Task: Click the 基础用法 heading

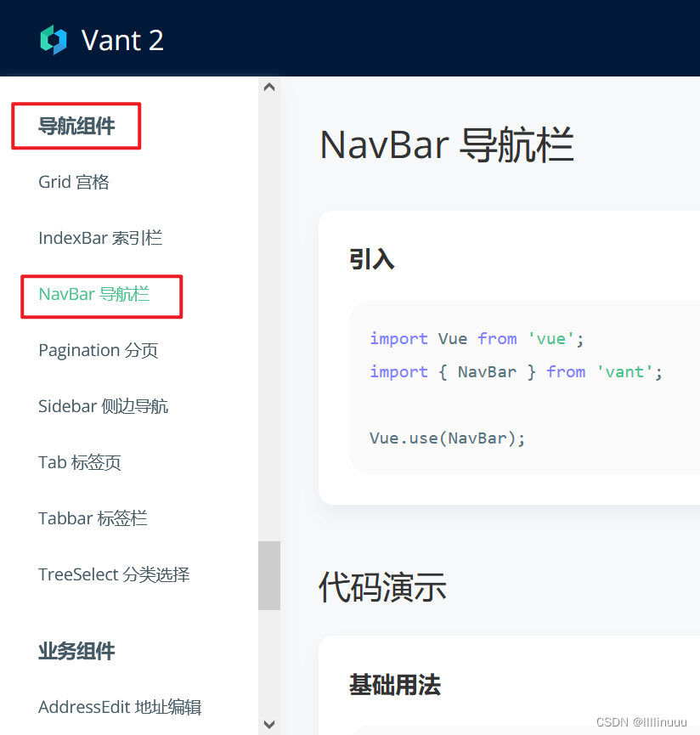Action: [x=395, y=684]
